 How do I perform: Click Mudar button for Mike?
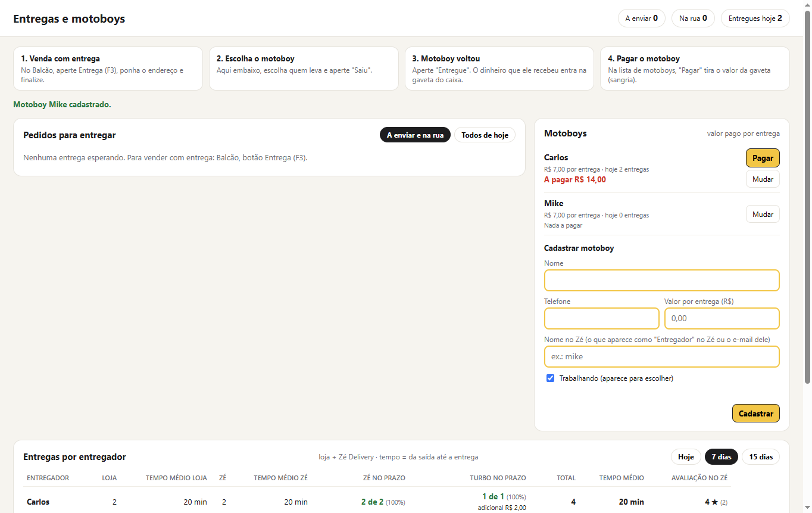763,214
